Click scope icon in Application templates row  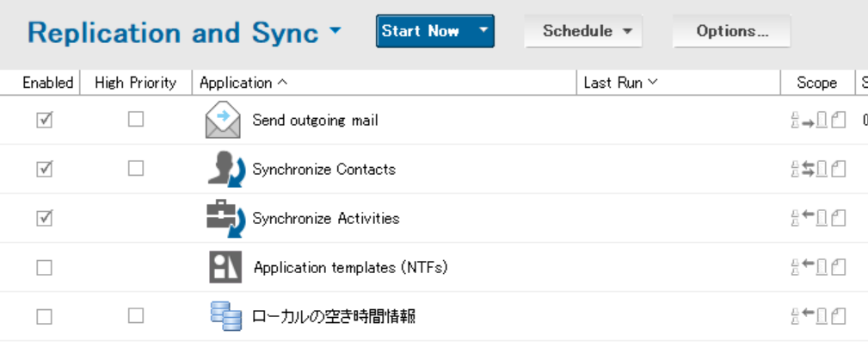tap(818, 267)
